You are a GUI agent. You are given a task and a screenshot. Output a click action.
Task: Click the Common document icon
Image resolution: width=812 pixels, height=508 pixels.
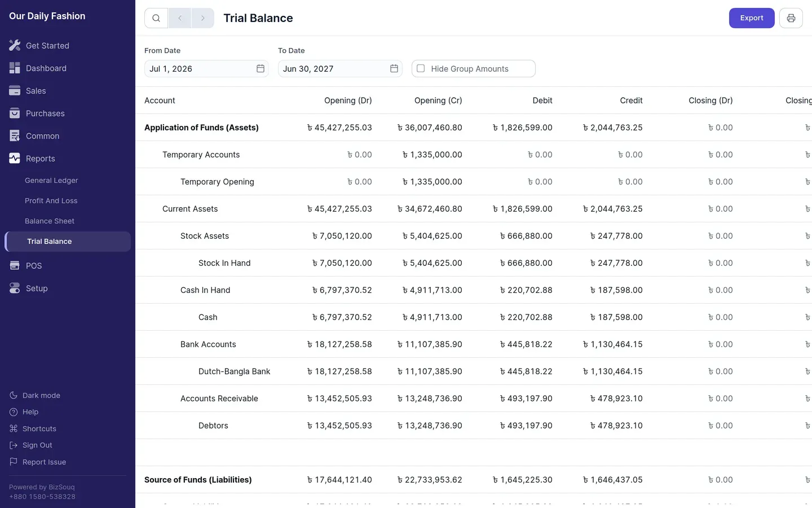coord(15,135)
